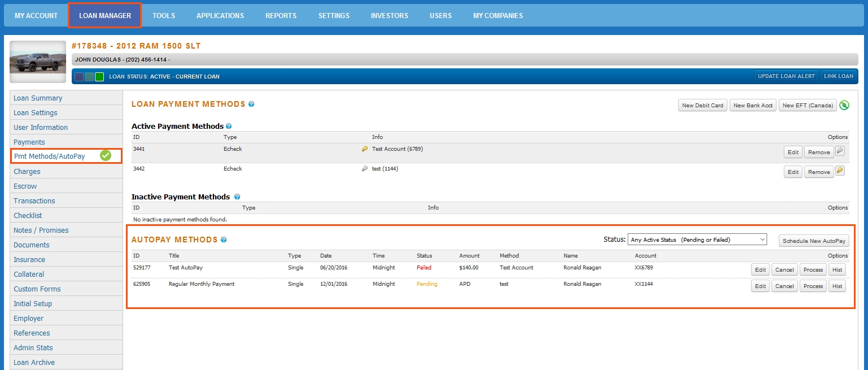Edit the Test AutoPay entry
This screenshot has height=370, width=868.
[x=761, y=269]
